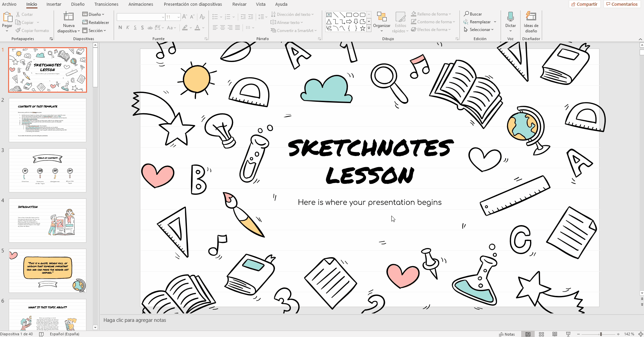Image resolution: width=644 pixels, height=337 pixels.
Task: Switch to Transiciones tab
Action: [x=106, y=4]
